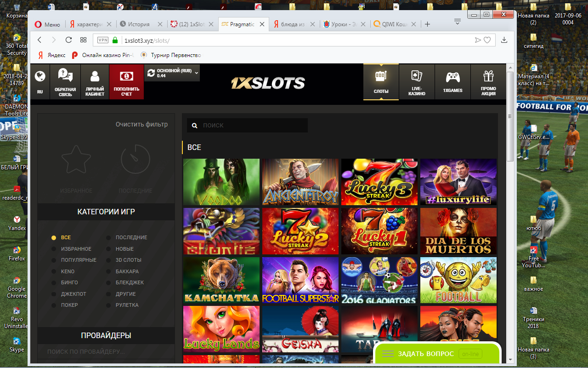Screen dimensions: 588x368
Task: Open a new browser tab
Action: click(427, 24)
